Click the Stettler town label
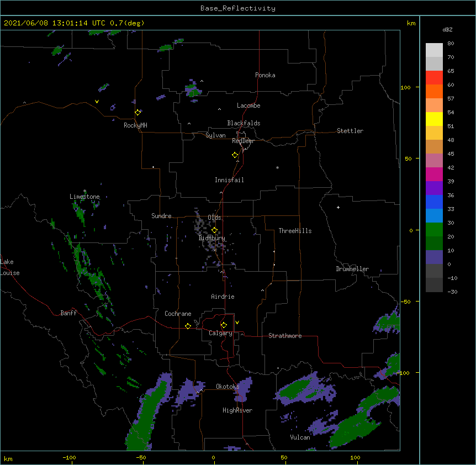Screen dimensions: 476x465 tap(350, 131)
